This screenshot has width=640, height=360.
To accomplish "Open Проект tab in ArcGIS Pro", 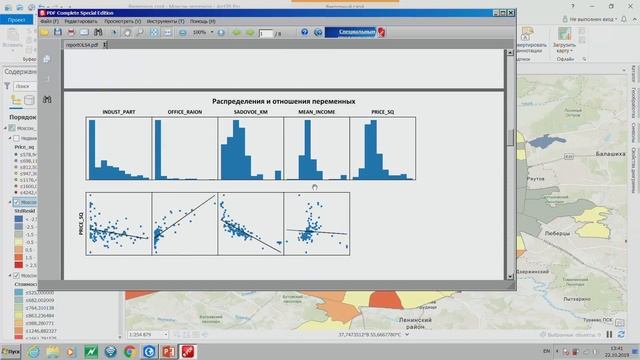I will pyautogui.click(x=17, y=20).
